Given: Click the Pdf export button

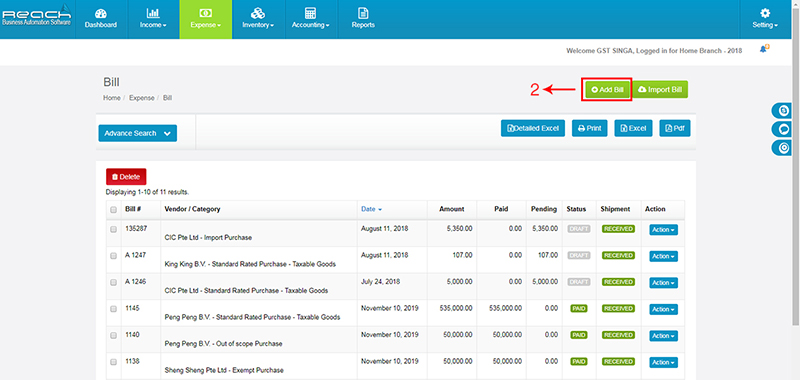Looking at the screenshot, I should [x=674, y=128].
